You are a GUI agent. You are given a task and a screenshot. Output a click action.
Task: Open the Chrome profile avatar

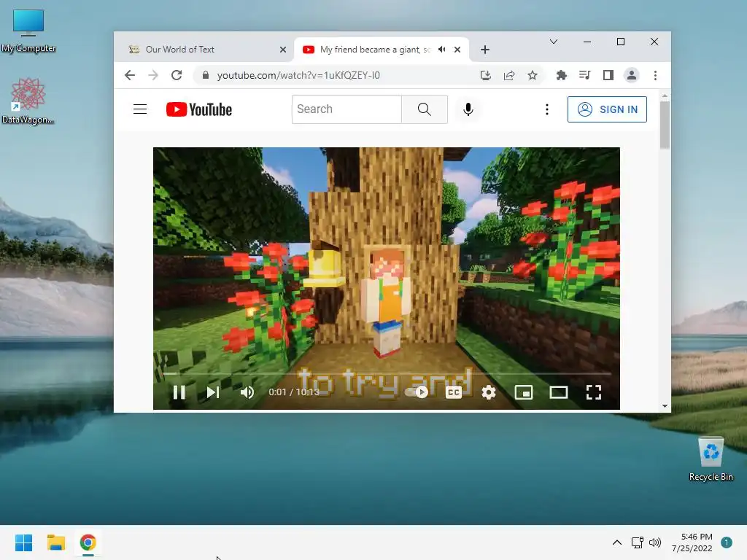632,75
